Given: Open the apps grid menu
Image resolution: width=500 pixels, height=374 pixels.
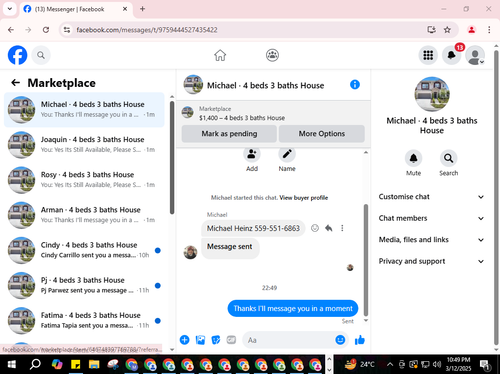Looking at the screenshot, I should 428,55.
